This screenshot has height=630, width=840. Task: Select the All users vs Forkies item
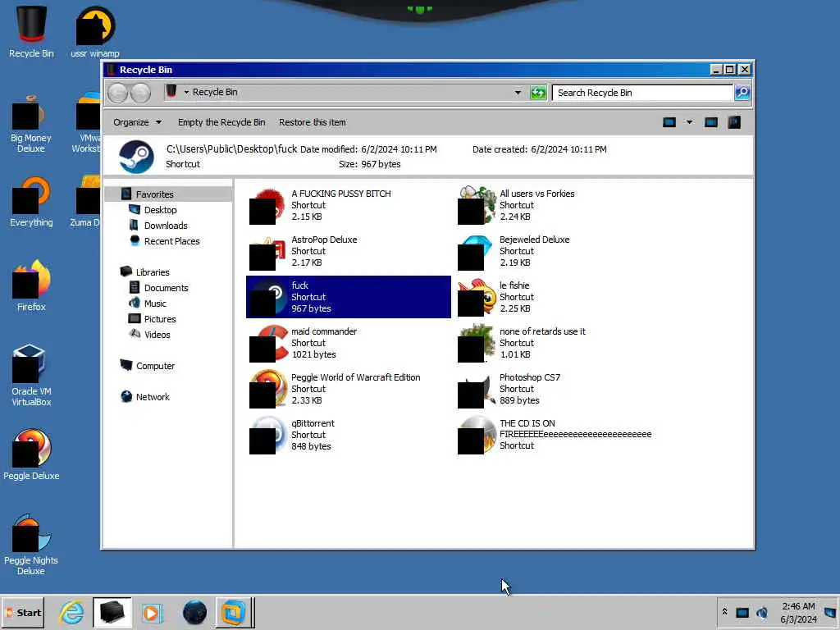pos(557,205)
